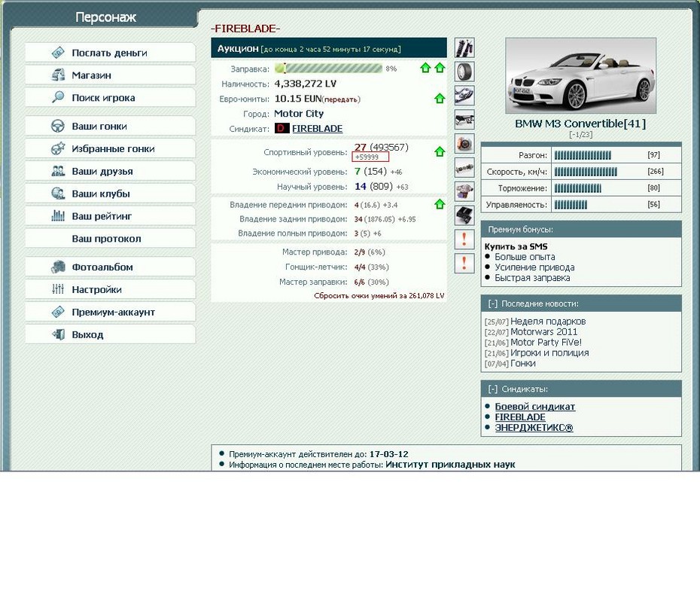
Task: Open the ЭНЕРДЖЕТИКС® syndicate link
Action: (x=534, y=428)
